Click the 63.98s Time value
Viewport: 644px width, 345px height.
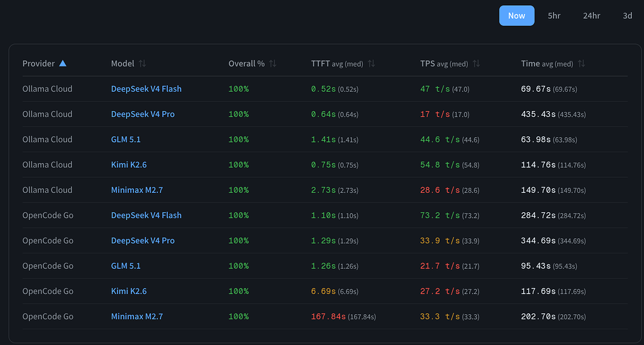tap(536, 140)
